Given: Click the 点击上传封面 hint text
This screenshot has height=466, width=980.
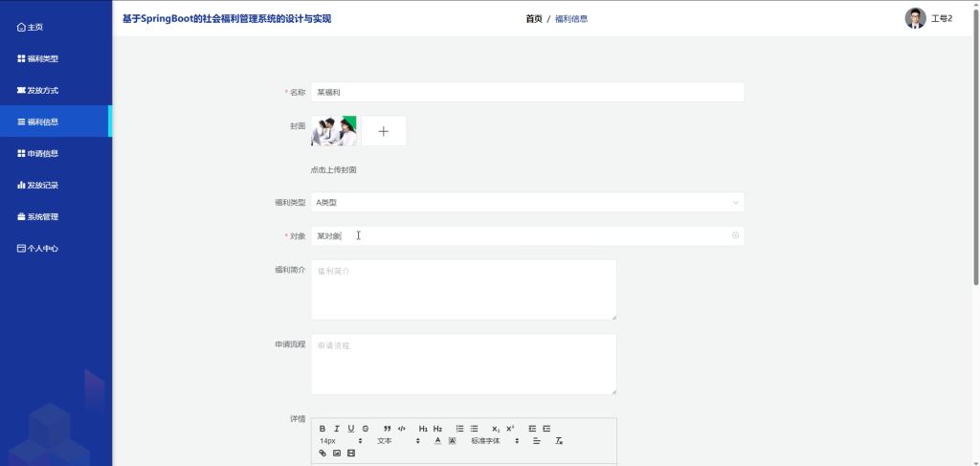Looking at the screenshot, I should 334,170.
